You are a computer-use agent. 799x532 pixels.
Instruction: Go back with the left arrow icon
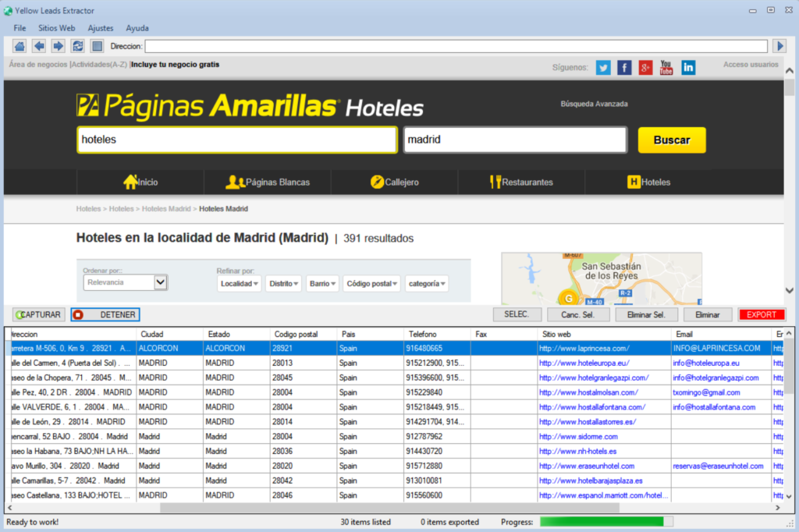[x=39, y=46]
